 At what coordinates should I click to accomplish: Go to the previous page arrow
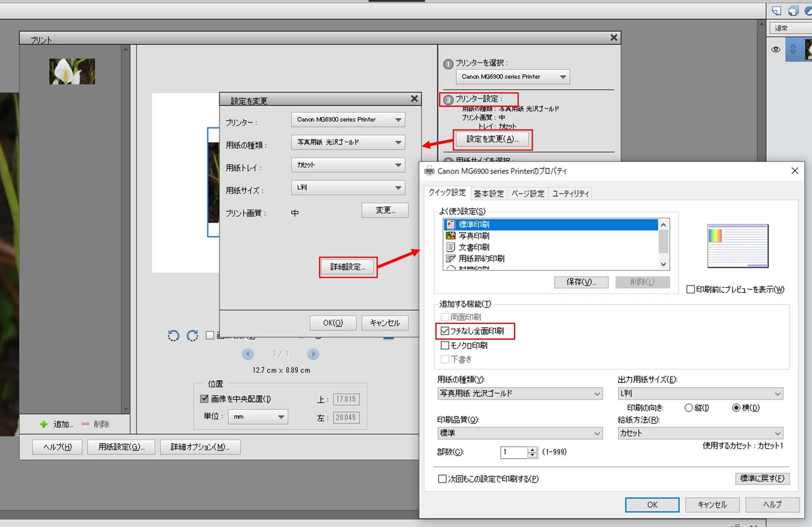(x=248, y=354)
